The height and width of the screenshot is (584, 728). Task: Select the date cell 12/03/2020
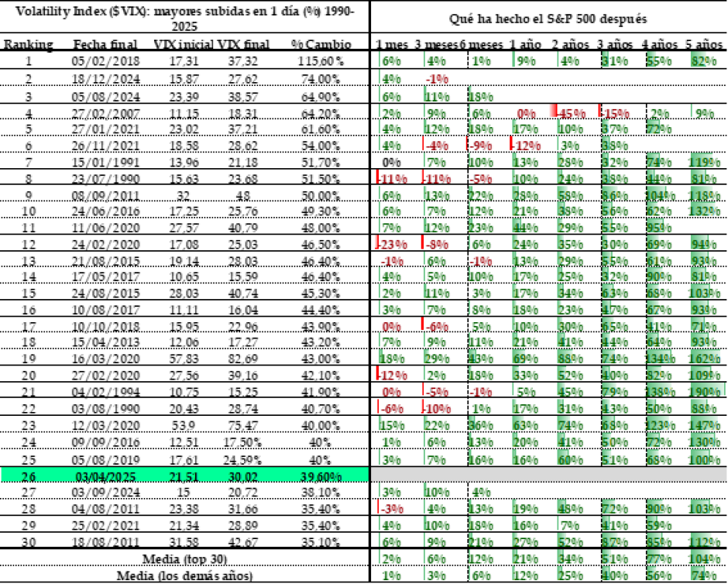tap(105, 426)
